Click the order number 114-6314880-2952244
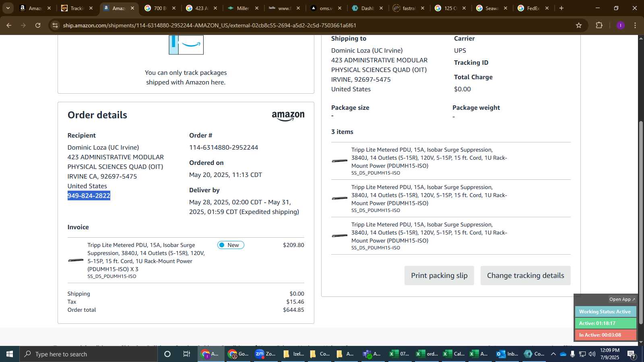Image resolution: width=644 pixels, height=362 pixels. [x=223, y=148]
